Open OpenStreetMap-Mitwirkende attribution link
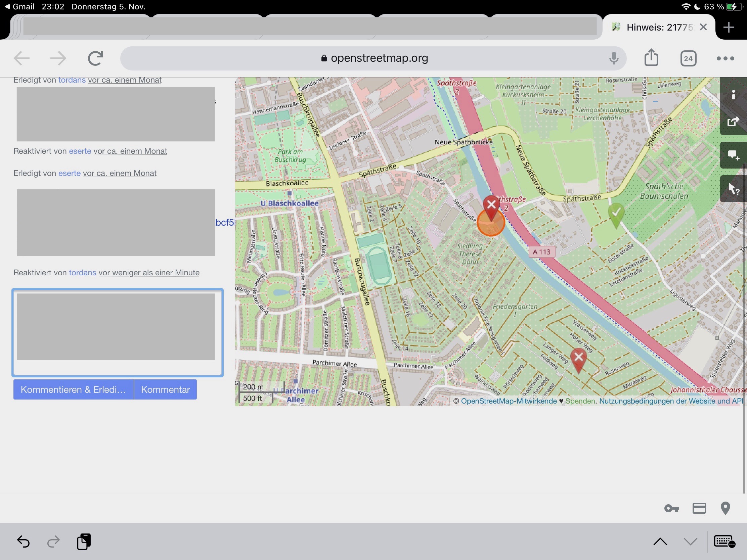The image size is (747, 560). 509,401
